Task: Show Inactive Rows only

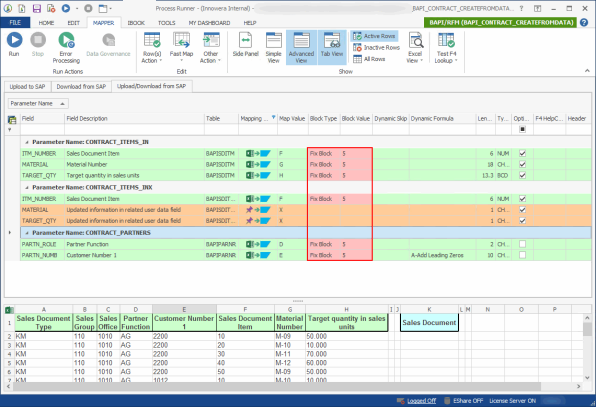Action: tap(376, 48)
